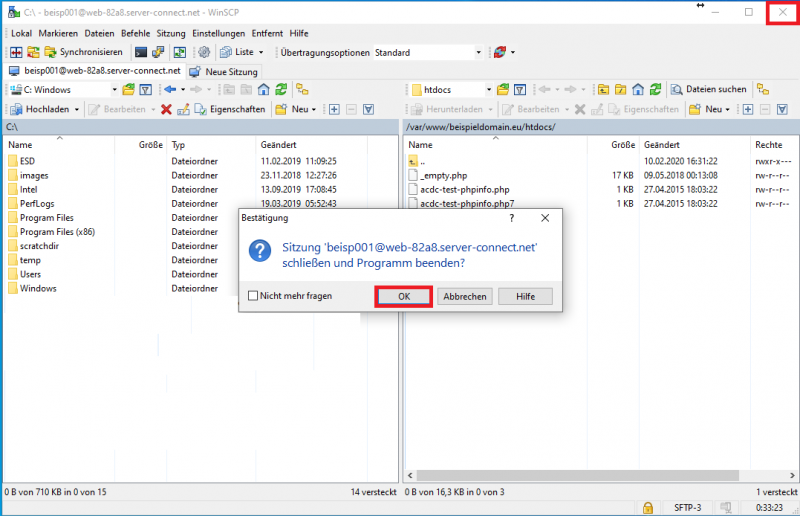Open the Einstellungen menu
This screenshot has height=516, width=800.
(x=218, y=34)
